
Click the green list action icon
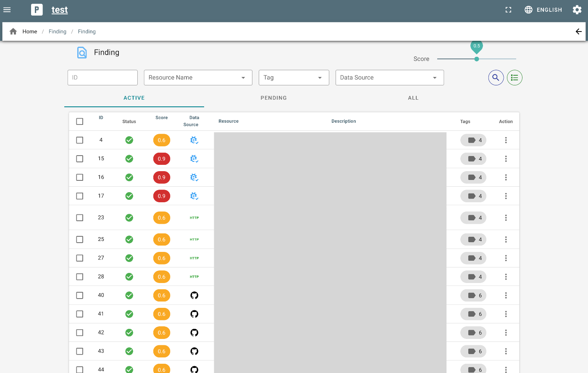click(514, 77)
